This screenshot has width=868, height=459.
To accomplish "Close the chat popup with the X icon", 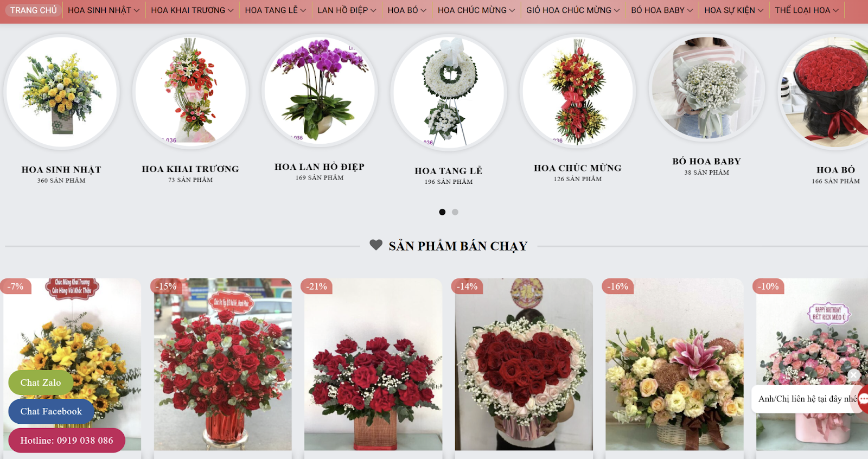I will click(853, 375).
